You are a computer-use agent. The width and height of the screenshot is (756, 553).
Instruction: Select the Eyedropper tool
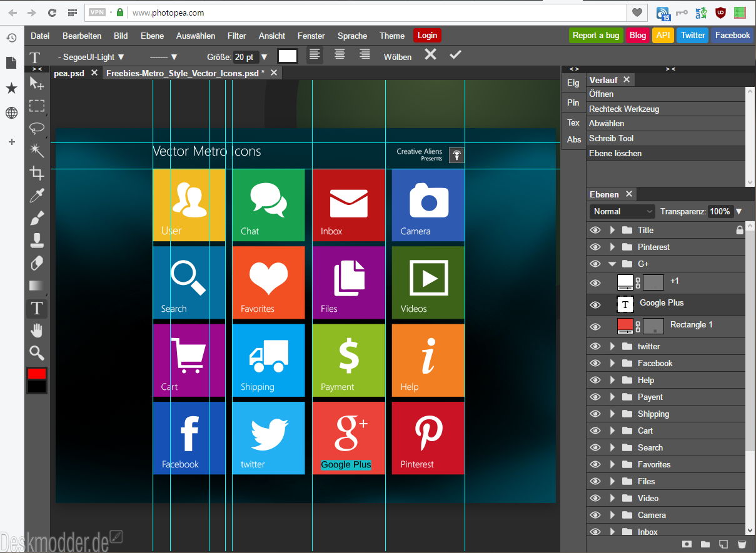click(x=37, y=196)
